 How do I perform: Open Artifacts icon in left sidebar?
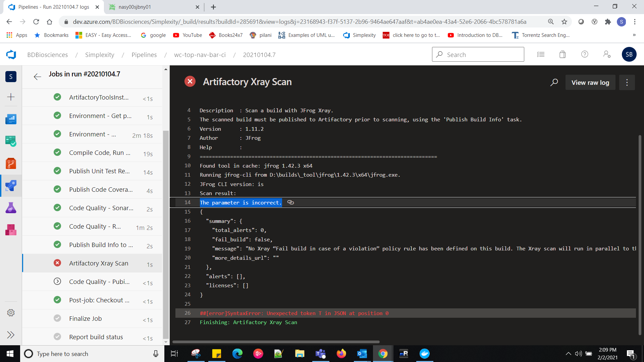[x=11, y=230]
